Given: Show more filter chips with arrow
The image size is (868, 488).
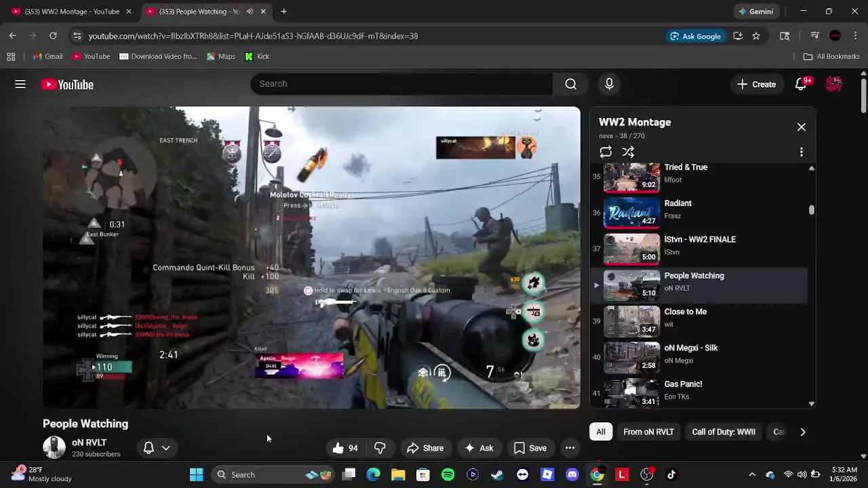Looking at the screenshot, I should point(803,432).
